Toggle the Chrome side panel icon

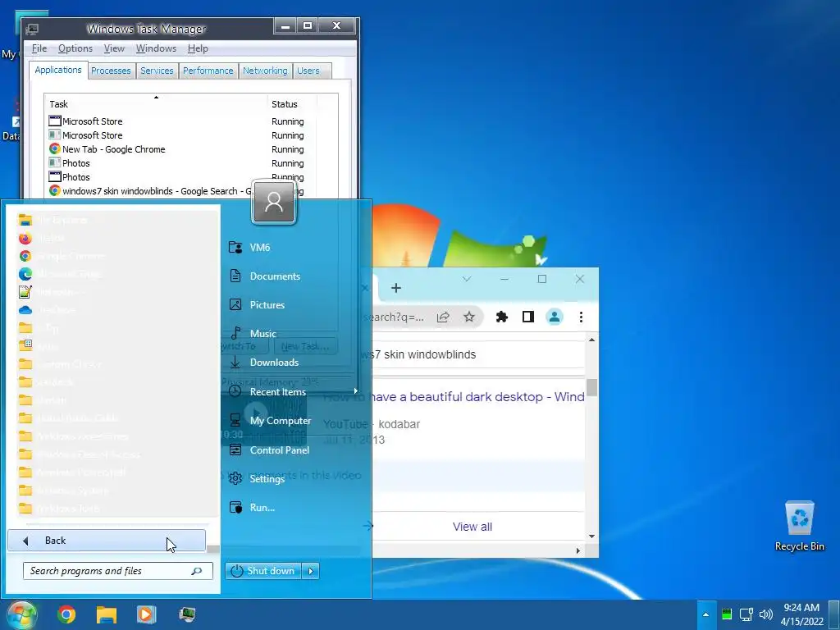point(528,317)
